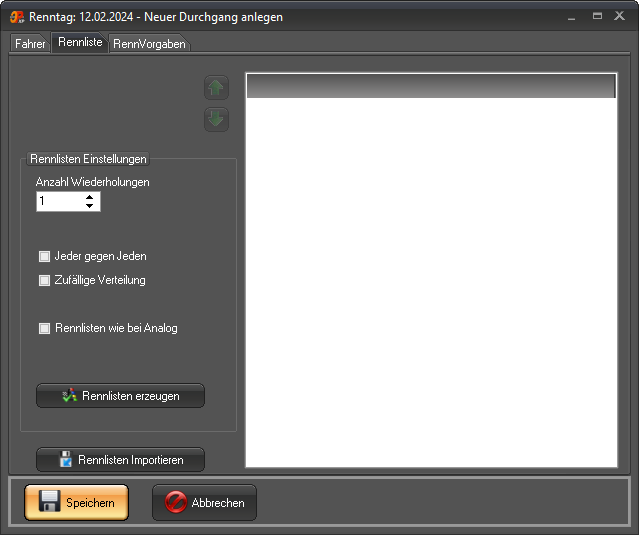The height and width of the screenshot is (535, 639).
Task: Open the RennVorgaben tab
Action: tap(149, 44)
